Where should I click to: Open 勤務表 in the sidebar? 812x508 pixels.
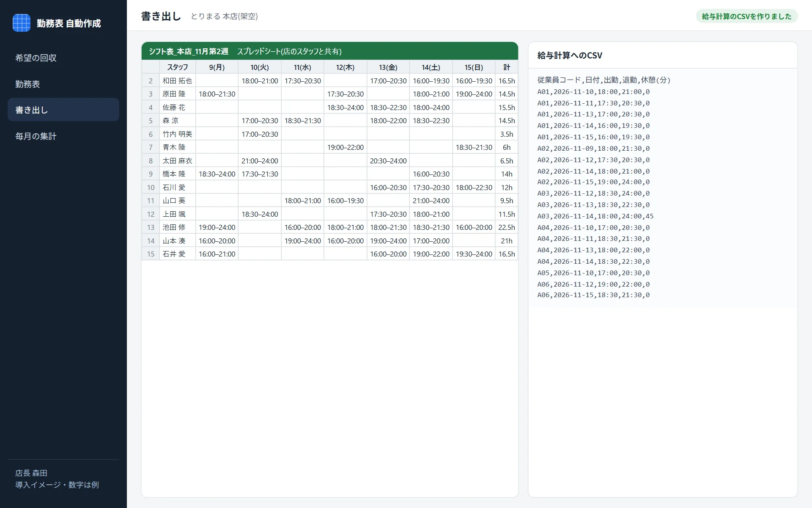[63, 84]
